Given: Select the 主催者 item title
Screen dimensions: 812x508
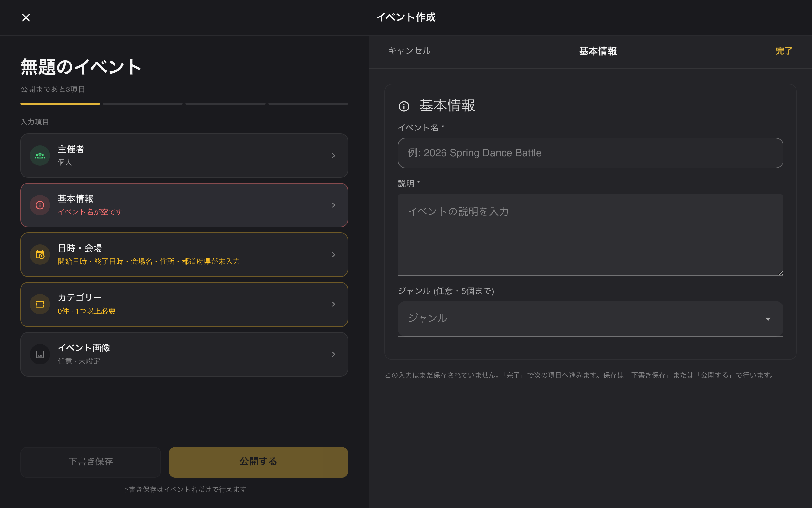Looking at the screenshot, I should pos(71,149).
